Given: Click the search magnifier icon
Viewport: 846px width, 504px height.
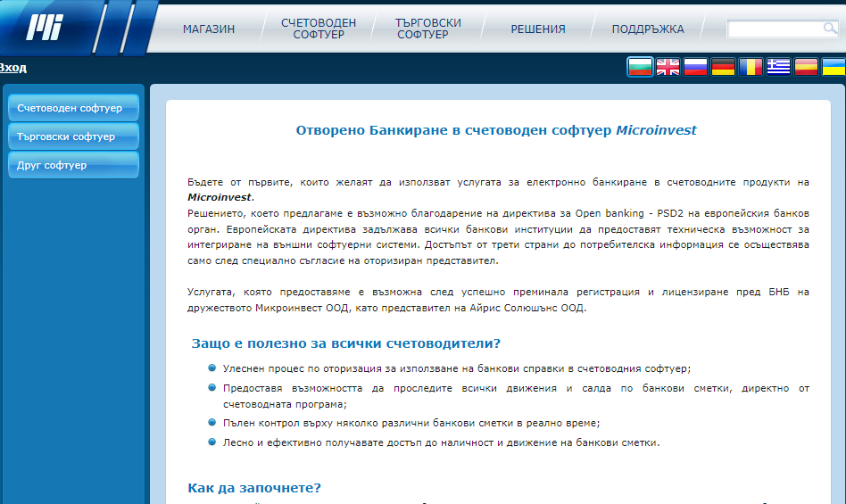Looking at the screenshot, I should click(830, 28).
